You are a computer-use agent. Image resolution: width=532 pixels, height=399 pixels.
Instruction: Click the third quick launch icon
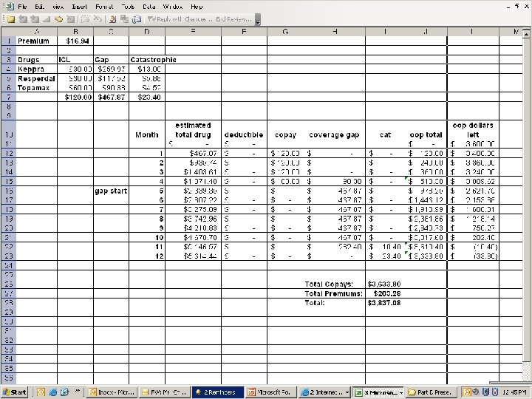coord(64,392)
